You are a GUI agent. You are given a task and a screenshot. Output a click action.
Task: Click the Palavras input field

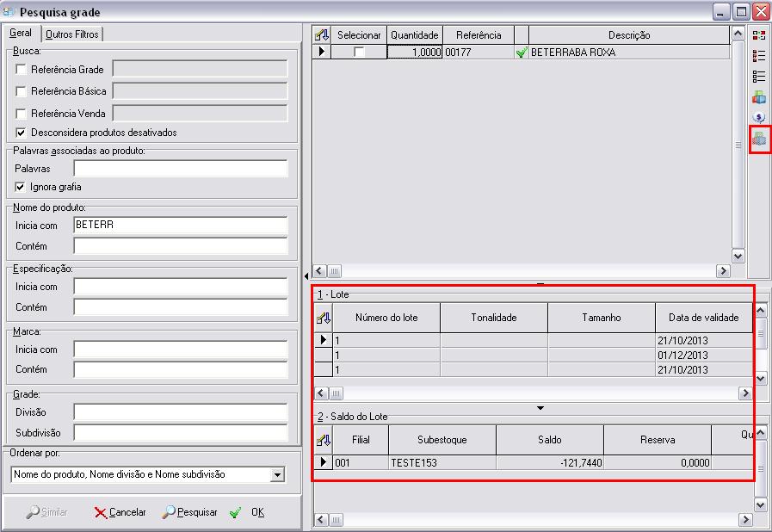click(x=180, y=169)
